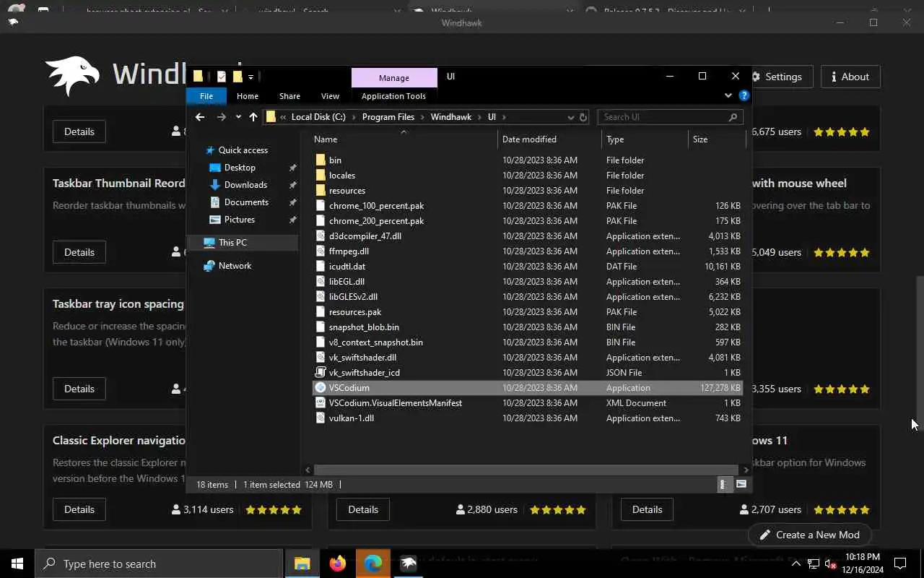Screen dimensions: 924x578
Task: Open the address bar history dropdown
Action: [x=571, y=117]
